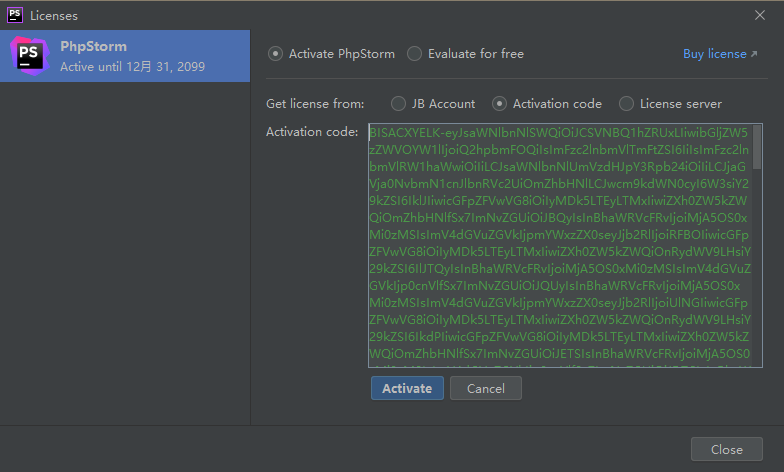Click the Close button at bottom right
Screen dimensions: 784x472
point(726,449)
